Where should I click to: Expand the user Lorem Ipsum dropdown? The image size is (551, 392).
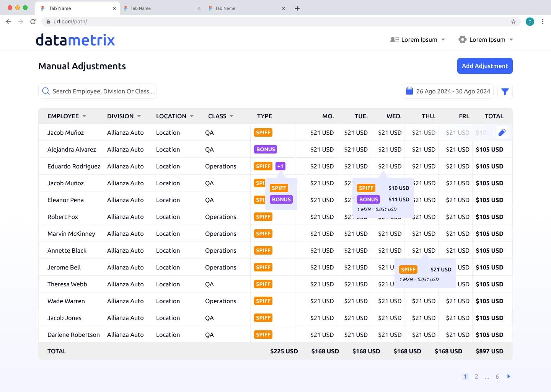pyautogui.click(x=443, y=39)
